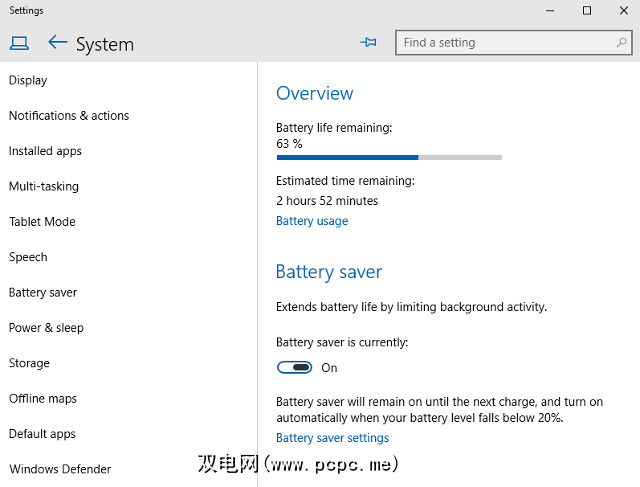Open Power & sleep settings
The height and width of the screenshot is (487, 640).
coord(46,328)
